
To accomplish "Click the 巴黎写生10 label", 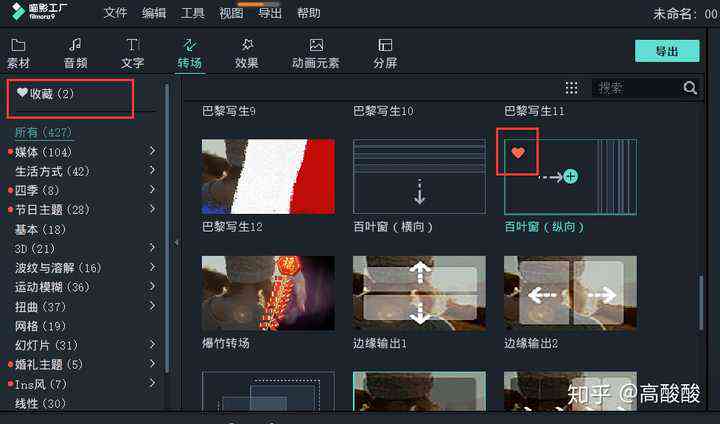I will (383, 111).
